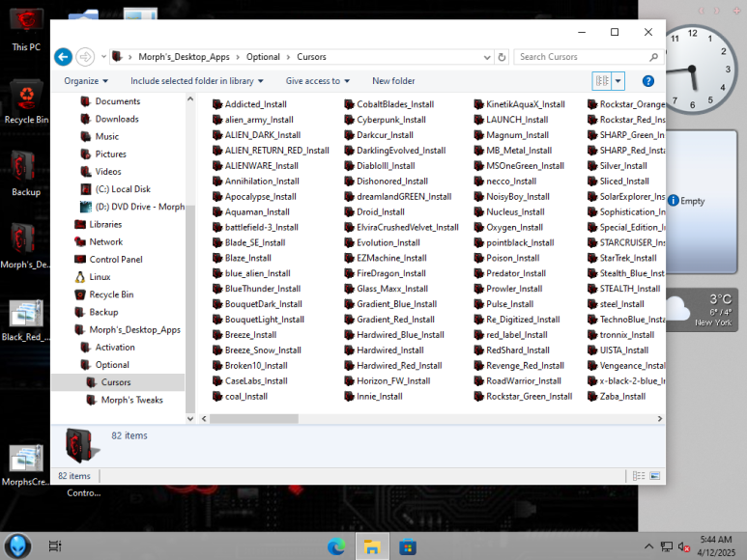747x560 pixels.
Task: Select Linux in the navigation pane
Action: [x=100, y=277]
